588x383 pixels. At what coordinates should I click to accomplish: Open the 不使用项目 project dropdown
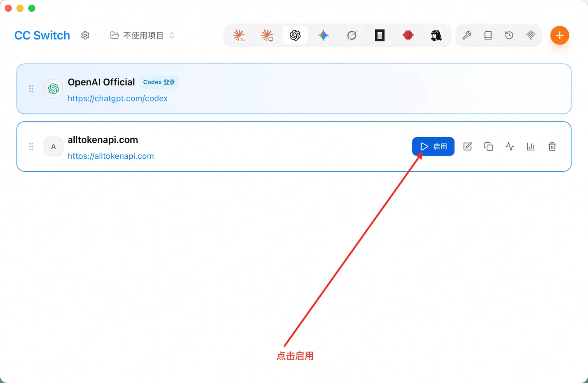coord(142,36)
